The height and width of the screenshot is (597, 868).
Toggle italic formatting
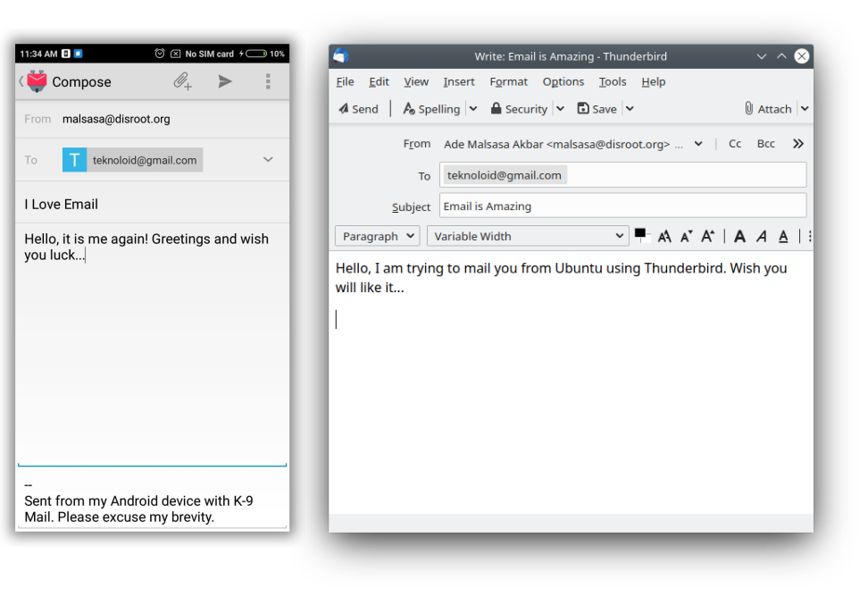[x=762, y=237]
